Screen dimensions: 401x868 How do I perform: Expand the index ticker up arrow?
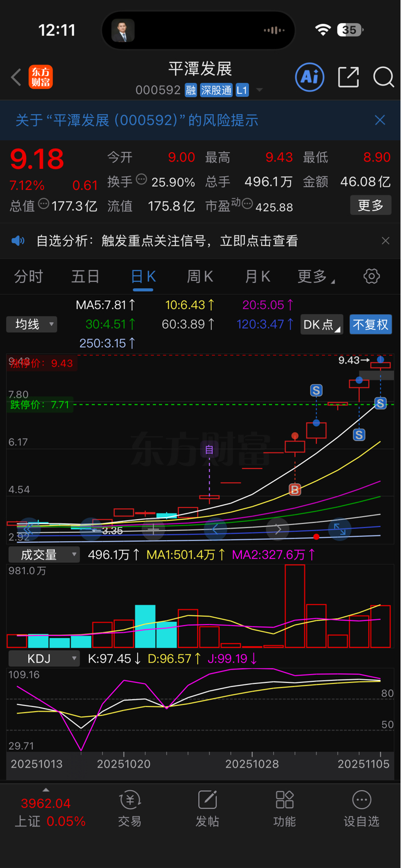click(46, 790)
